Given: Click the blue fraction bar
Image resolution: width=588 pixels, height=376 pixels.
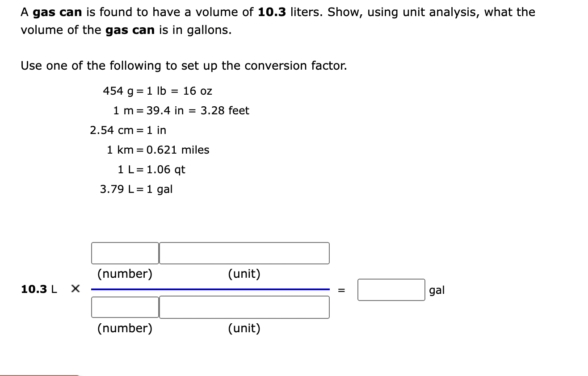Looking at the screenshot, I should tap(210, 289).
